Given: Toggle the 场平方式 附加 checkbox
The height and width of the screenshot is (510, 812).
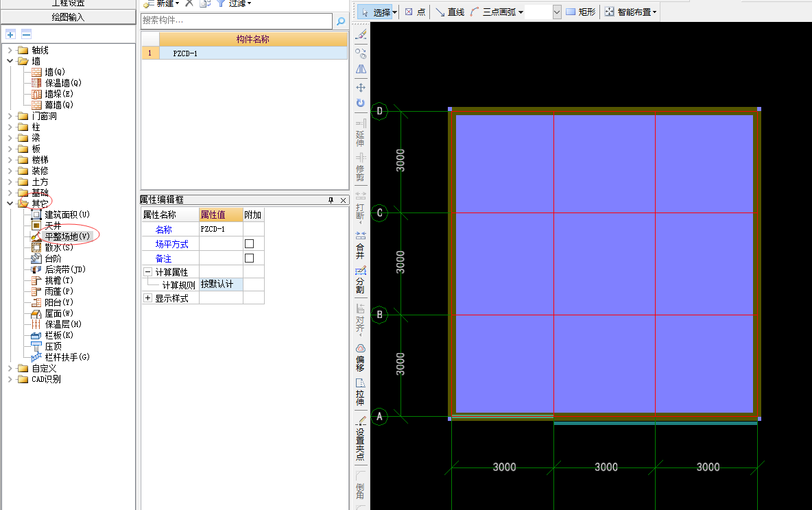Looking at the screenshot, I should pos(249,244).
